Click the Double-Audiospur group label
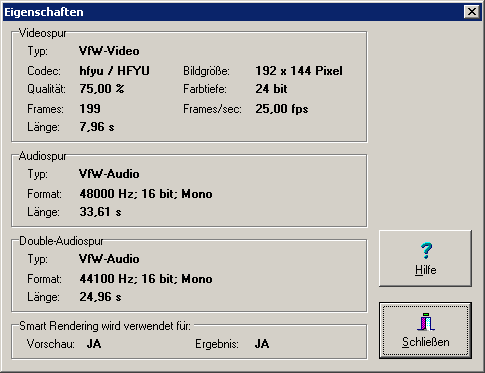 tap(61, 241)
